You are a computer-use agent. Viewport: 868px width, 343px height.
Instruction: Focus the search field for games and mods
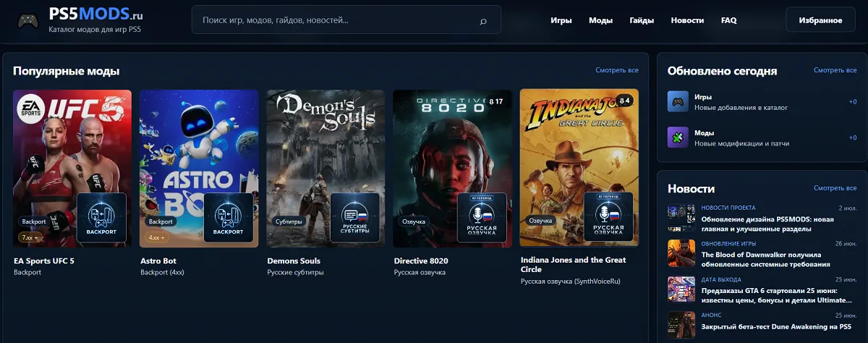click(346, 20)
